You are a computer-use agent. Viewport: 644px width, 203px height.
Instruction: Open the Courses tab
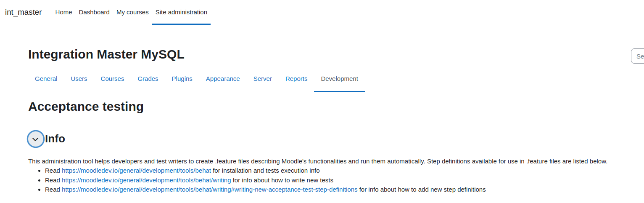113,79
